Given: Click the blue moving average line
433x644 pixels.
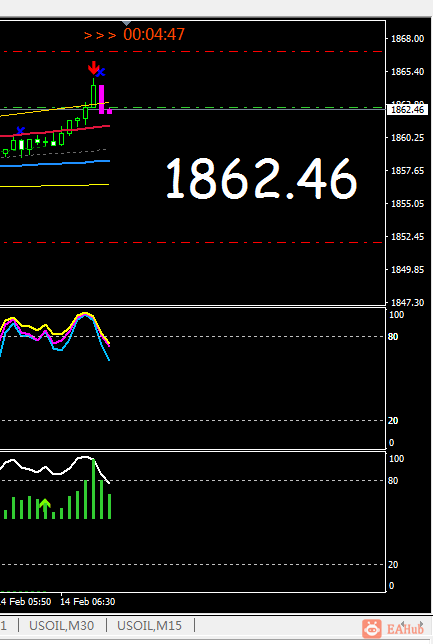Looking at the screenshot, I should [x=55, y=163].
